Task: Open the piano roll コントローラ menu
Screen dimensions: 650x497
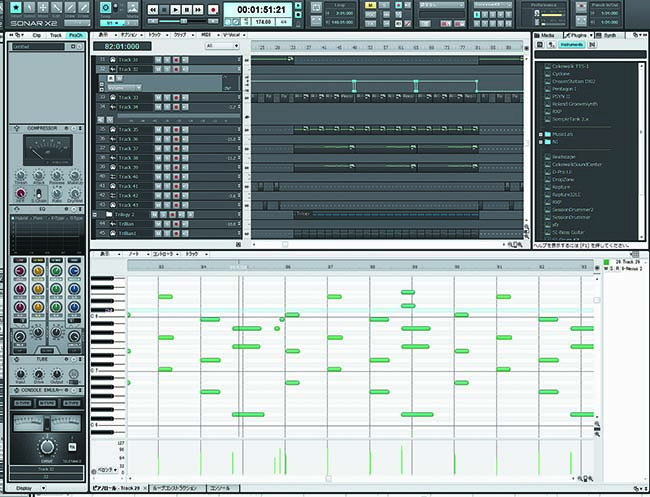Action: (x=165, y=254)
